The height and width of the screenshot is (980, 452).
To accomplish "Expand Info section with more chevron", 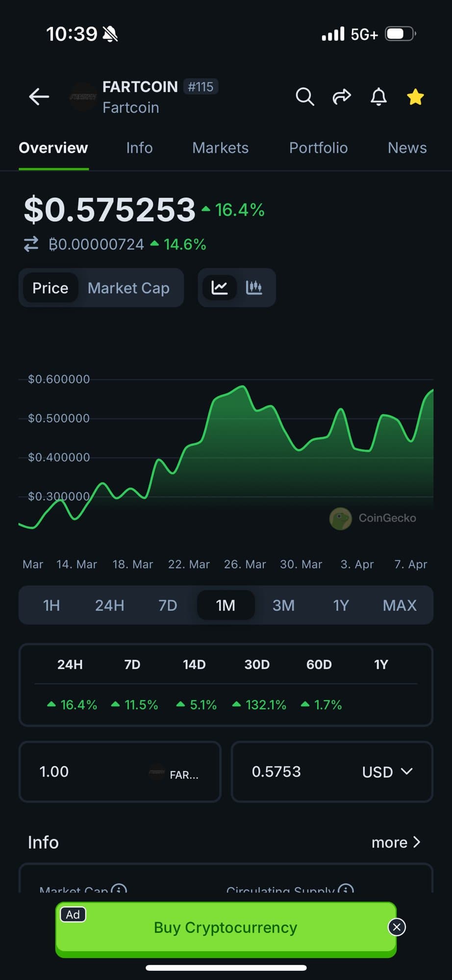I will (396, 842).
